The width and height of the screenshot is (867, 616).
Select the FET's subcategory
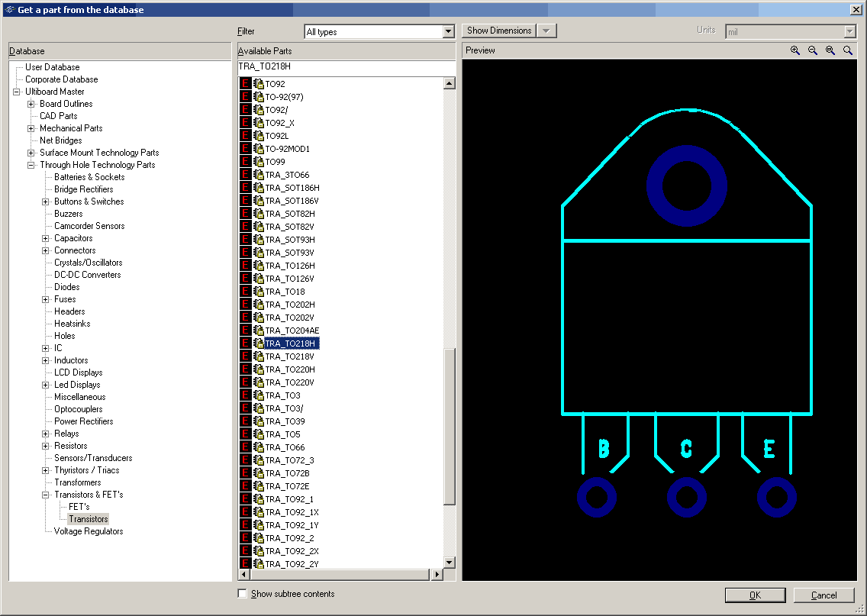point(79,507)
